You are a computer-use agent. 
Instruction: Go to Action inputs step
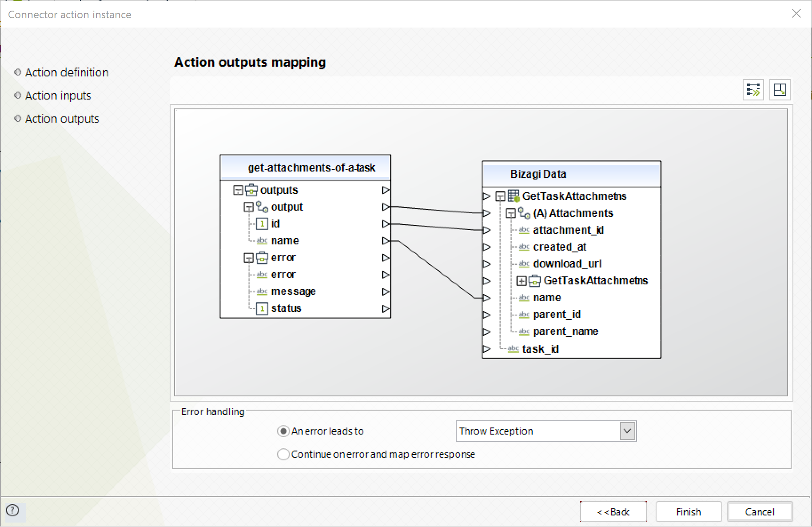click(x=58, y=96)
